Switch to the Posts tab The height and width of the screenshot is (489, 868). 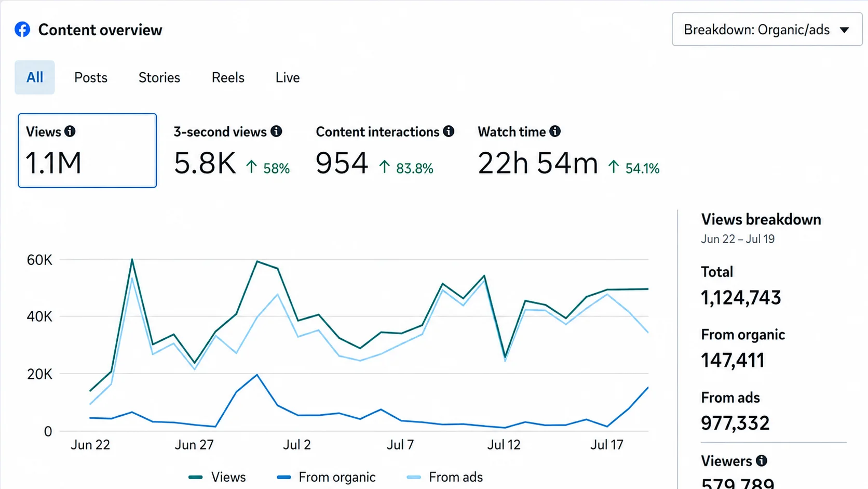click(x=91, y=77)
